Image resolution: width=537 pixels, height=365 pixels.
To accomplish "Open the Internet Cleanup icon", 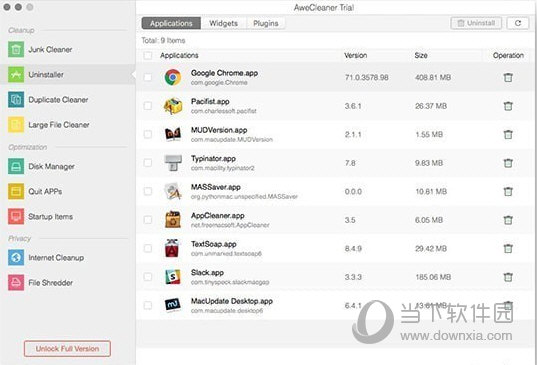I will tap(16, 257).
